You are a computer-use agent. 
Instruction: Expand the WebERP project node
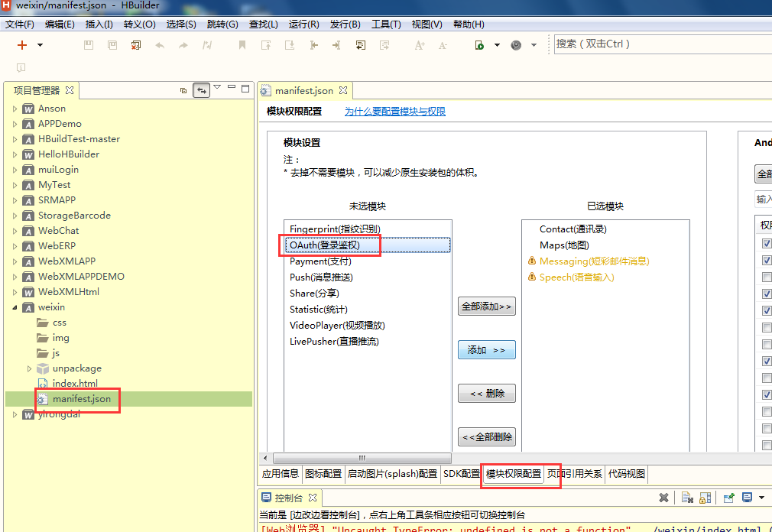click(x=15, y=246)
